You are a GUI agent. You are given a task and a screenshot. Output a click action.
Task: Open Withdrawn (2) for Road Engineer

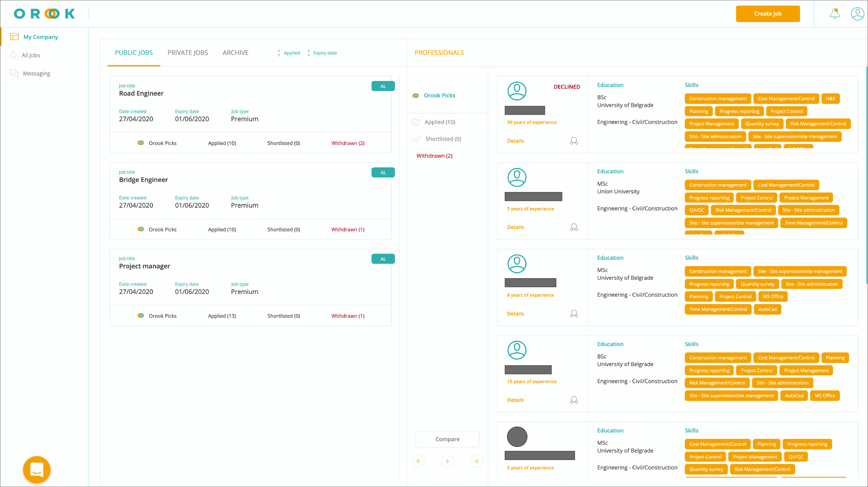[348, 143]
